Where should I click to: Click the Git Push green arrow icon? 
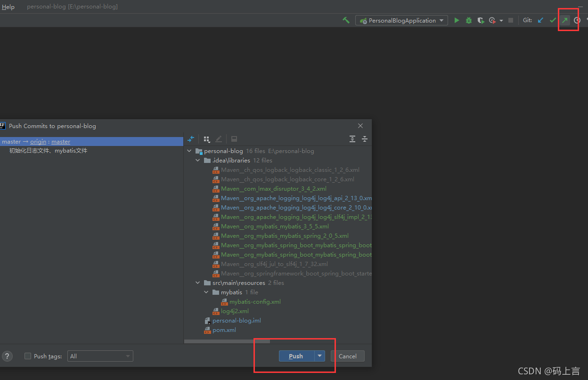click(565, 20)
